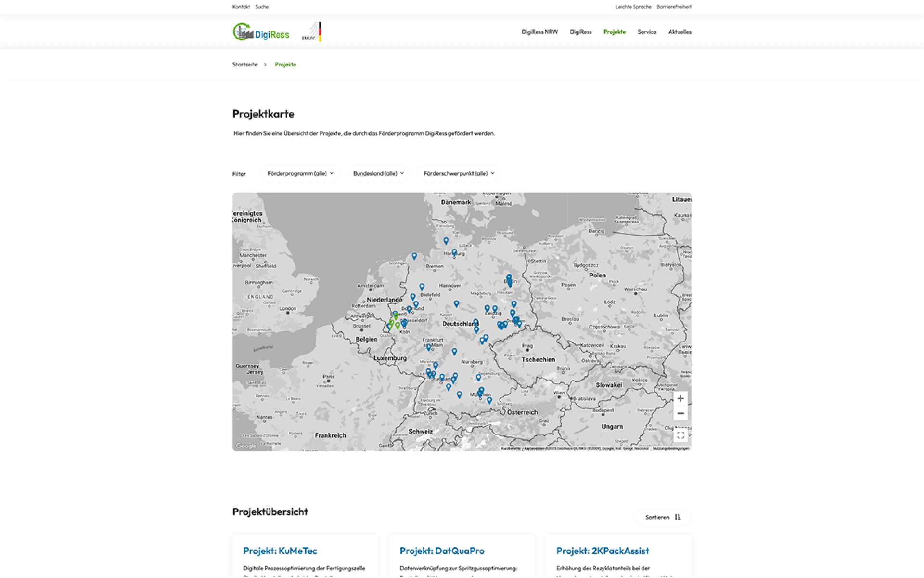
Task: Click the sort icon next to Sortieren
Action: coord(678,517)
